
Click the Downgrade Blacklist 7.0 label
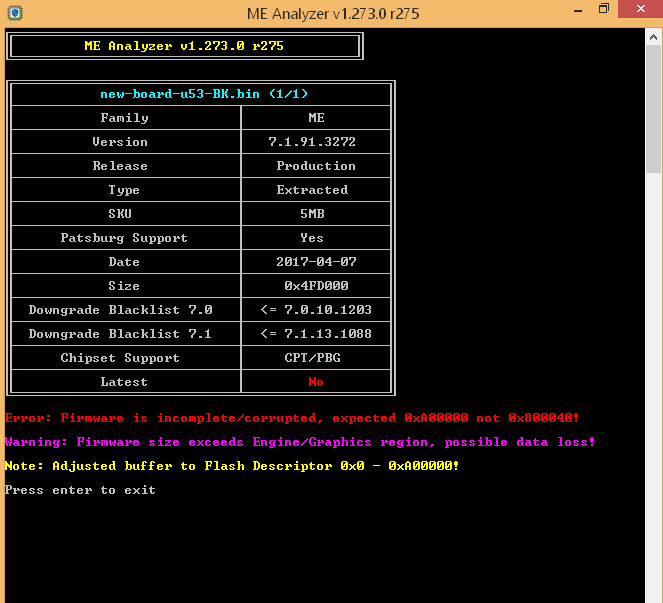120,310
